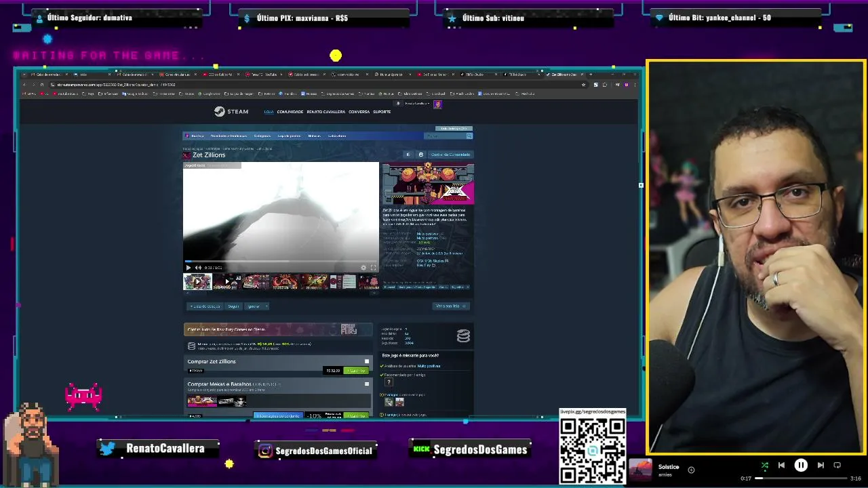Open the Ver a sua lista button
The image size is (868, 488).
451,306
